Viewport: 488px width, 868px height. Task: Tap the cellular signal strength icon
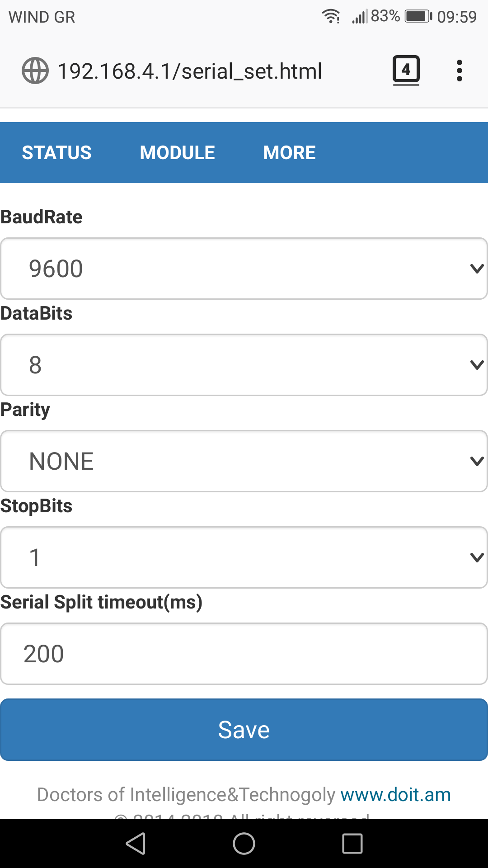click(360, 17)
